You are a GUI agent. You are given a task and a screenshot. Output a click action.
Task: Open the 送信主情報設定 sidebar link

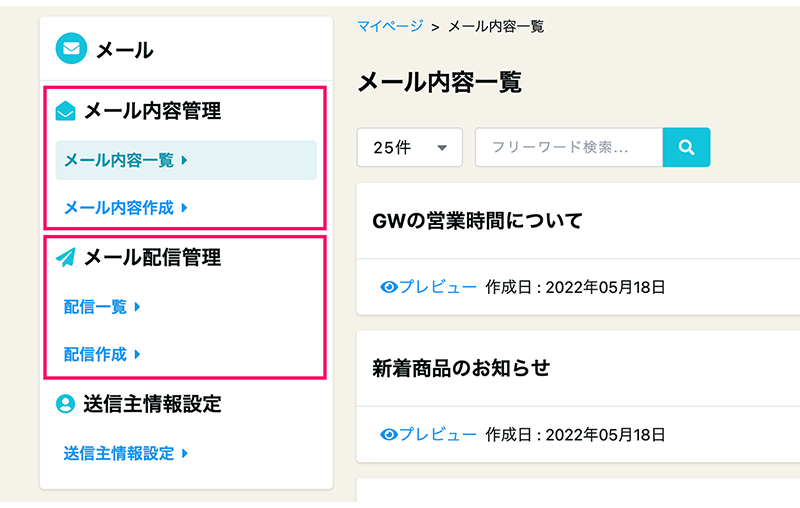tap(119, 453)
